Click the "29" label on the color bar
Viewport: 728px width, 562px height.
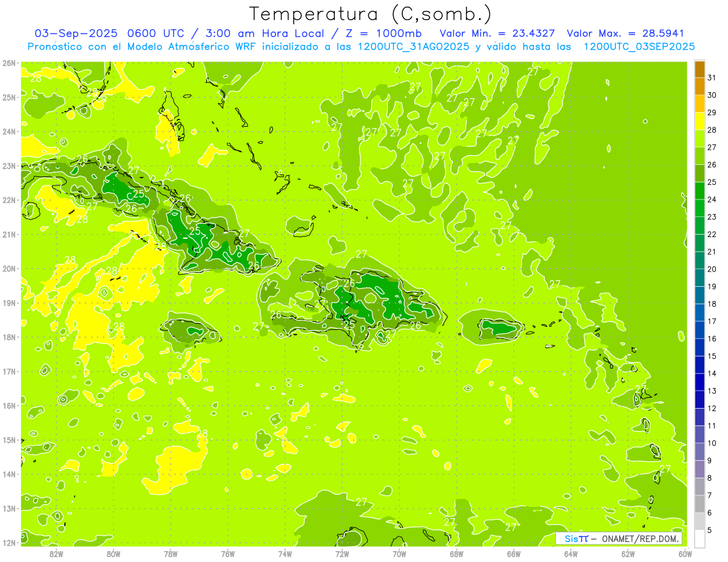712,112
